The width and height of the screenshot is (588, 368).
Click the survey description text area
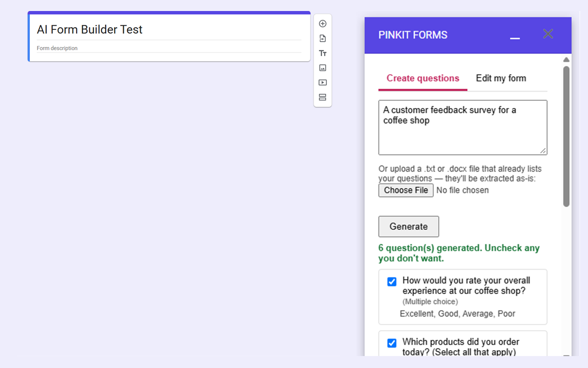pyautogui.click(x=463, y=127)
